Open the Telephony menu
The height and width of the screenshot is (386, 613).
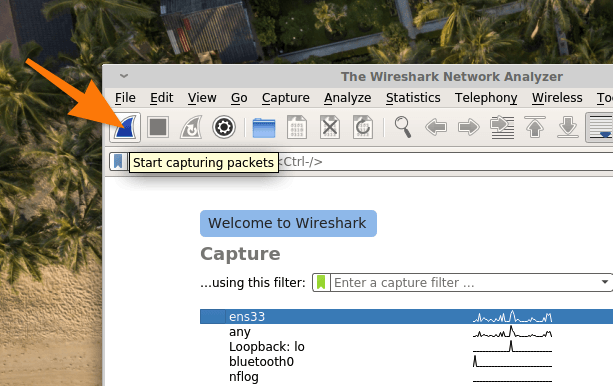[486, 97]
